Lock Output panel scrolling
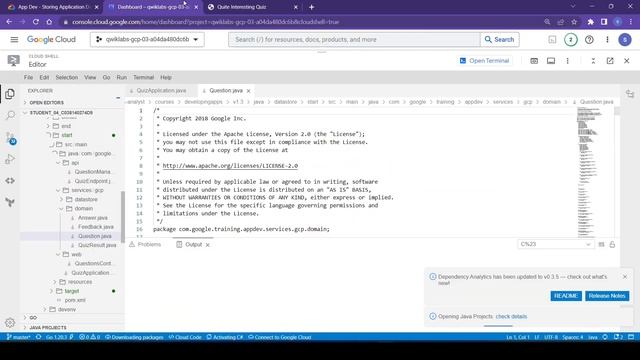 (x=612, y=244)
